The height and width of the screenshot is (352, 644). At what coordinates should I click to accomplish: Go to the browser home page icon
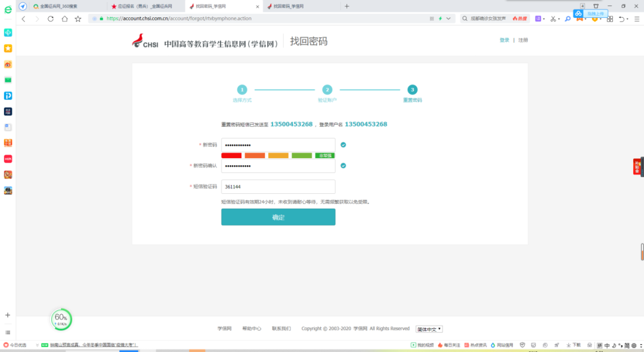[x=64, y=18]
